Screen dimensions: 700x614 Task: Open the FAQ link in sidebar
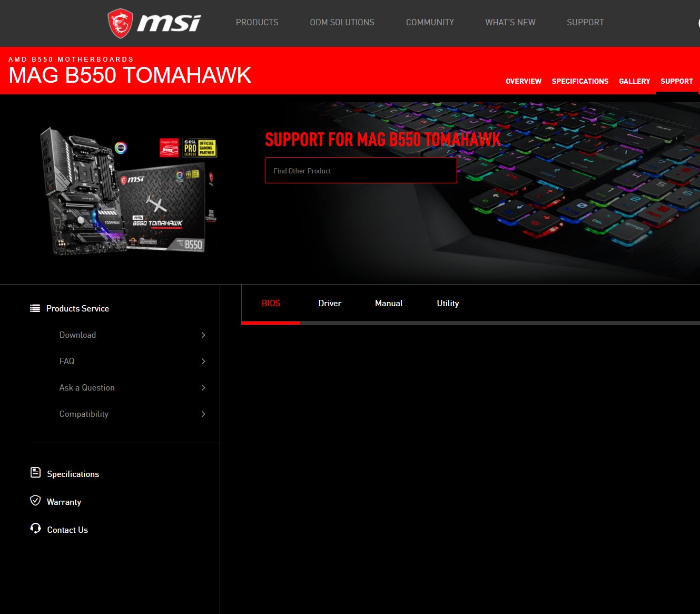[67, 362]
